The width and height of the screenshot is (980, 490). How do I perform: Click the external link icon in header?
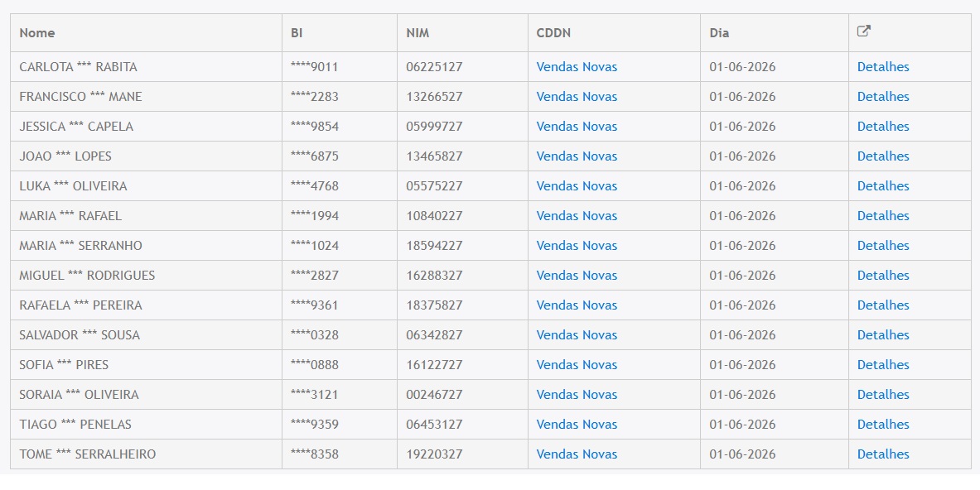pyautogui.click(x=864, y=31)
